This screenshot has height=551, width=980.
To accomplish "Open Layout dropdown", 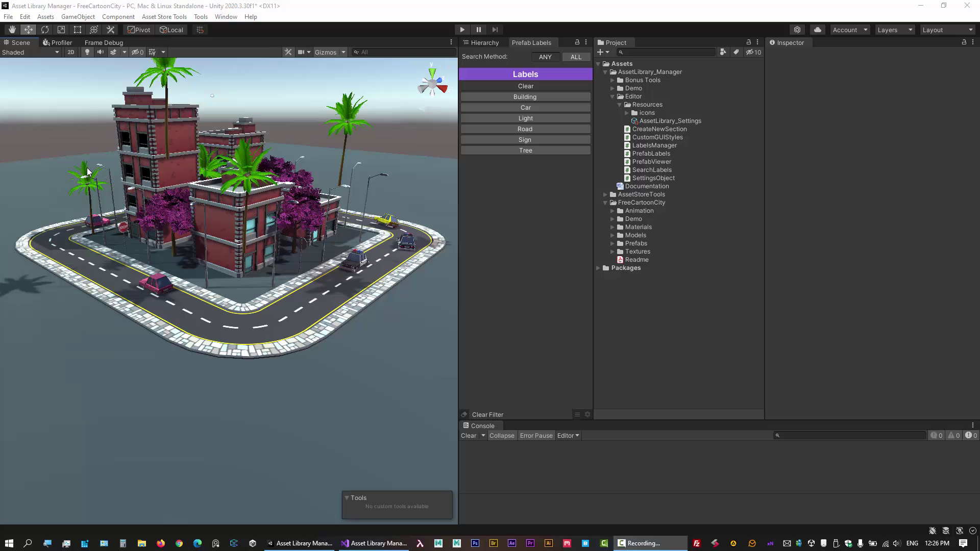I will point(948,30).
